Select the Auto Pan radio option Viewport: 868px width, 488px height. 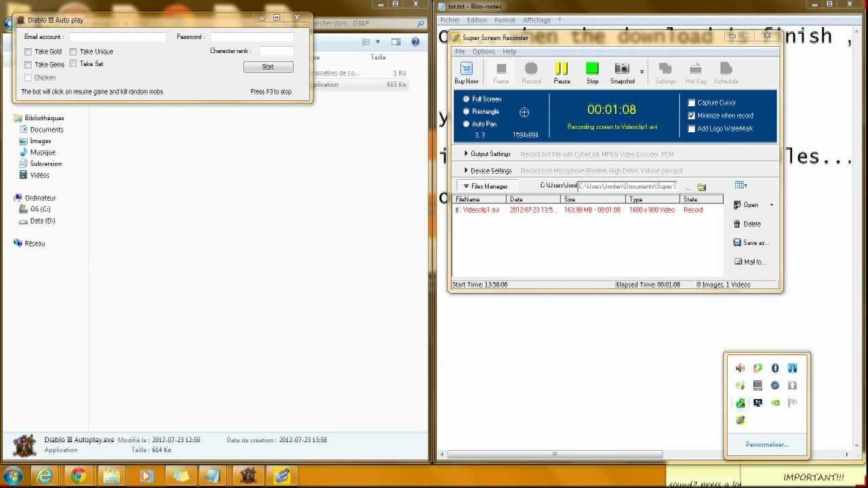coord(466,124)
